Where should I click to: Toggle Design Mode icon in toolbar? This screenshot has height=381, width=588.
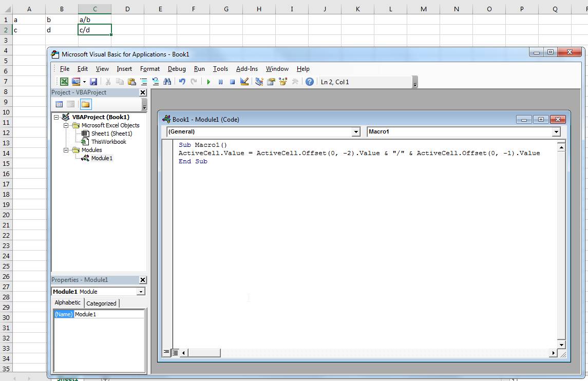[x=244, y=82]
